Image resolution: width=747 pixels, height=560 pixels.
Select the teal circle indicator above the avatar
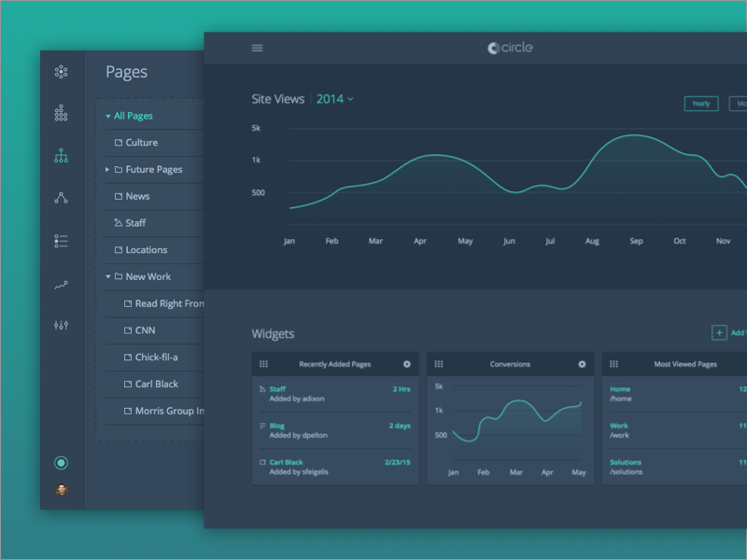coord(62,462)
